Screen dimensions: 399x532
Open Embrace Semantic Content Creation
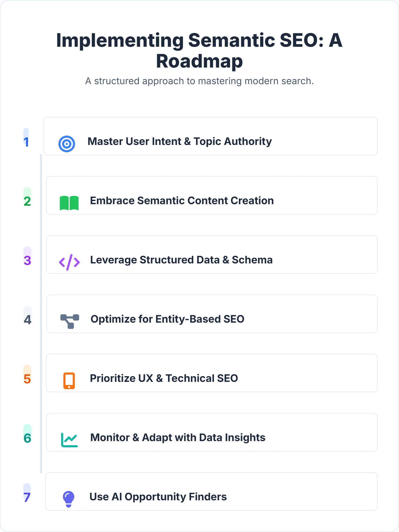(182, 201)
